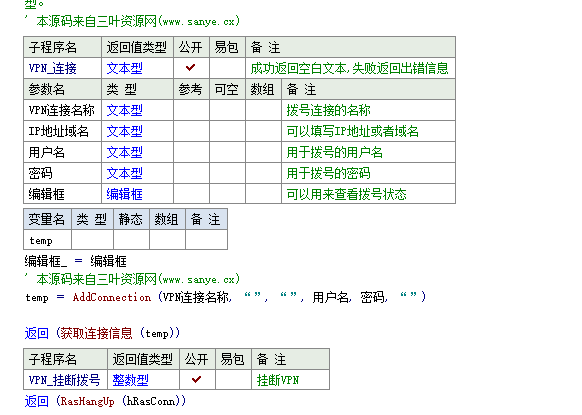Select the remark 拨号连接的名称
Viewport: 582px width, 415px height.
pyautogui.click(x=328, y=110)
